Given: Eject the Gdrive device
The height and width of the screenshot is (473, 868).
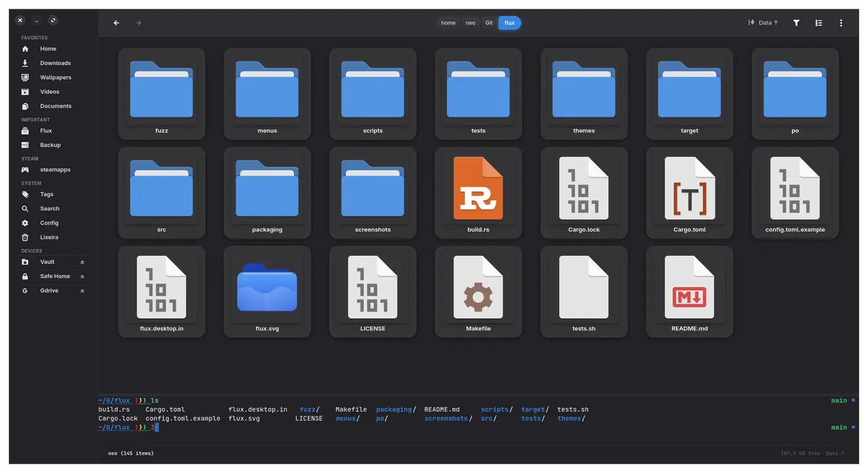Looking at the screenshot, I should [83, 290].
